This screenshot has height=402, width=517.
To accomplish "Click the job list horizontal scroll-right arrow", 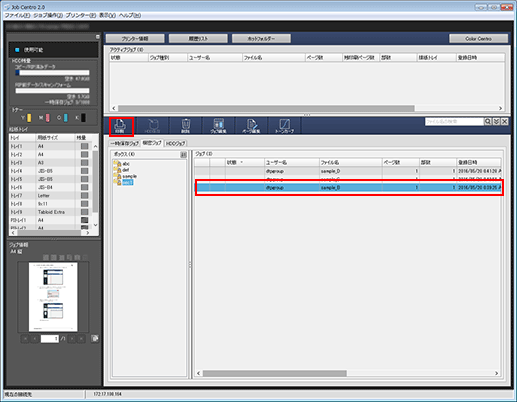I will 497,373.
